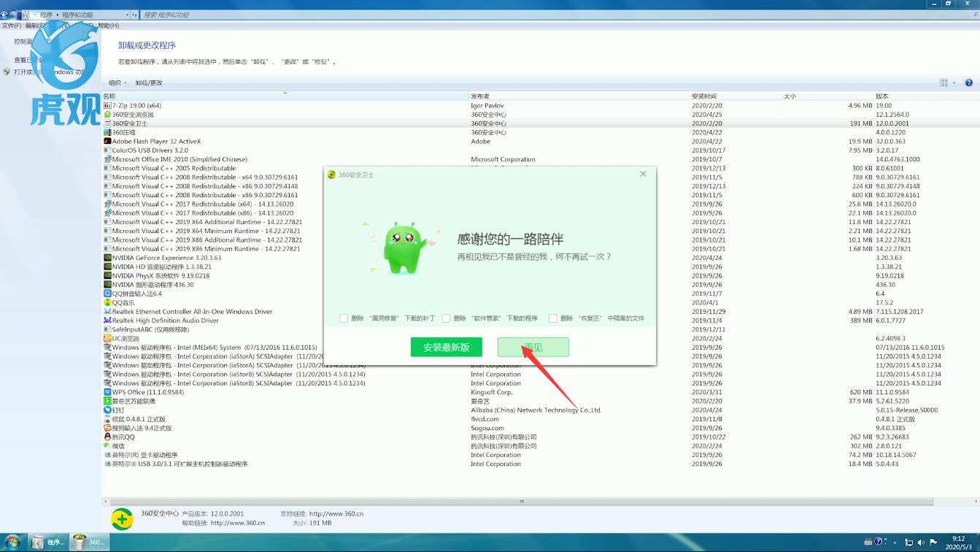The image size is (980, 552).
Task: Click the 爱奇艺万能联播 icon
Action: click(107, 401)
